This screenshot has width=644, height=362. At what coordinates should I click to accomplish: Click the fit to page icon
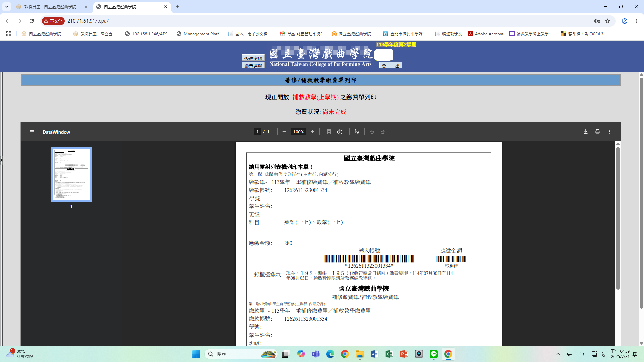click(x=329, y=132)
